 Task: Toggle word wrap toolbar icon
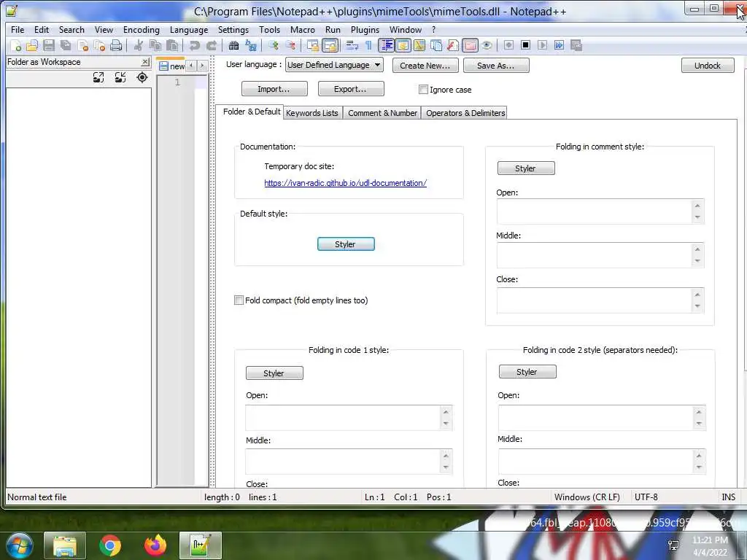tap(352, 45)
